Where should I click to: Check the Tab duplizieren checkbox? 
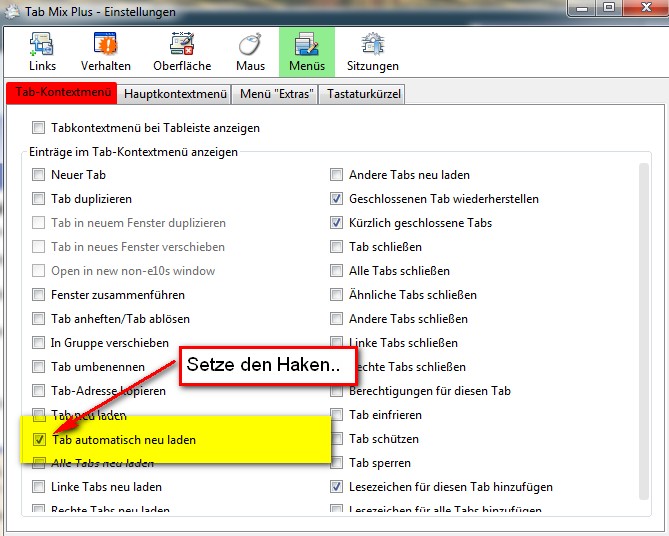(38, 198)
